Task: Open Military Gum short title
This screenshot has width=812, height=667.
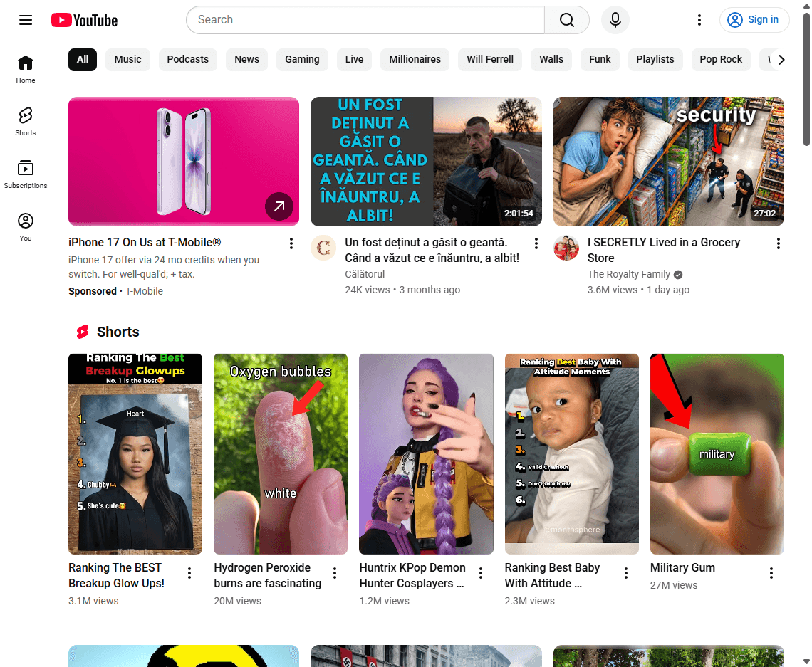Action: (682, 567)
